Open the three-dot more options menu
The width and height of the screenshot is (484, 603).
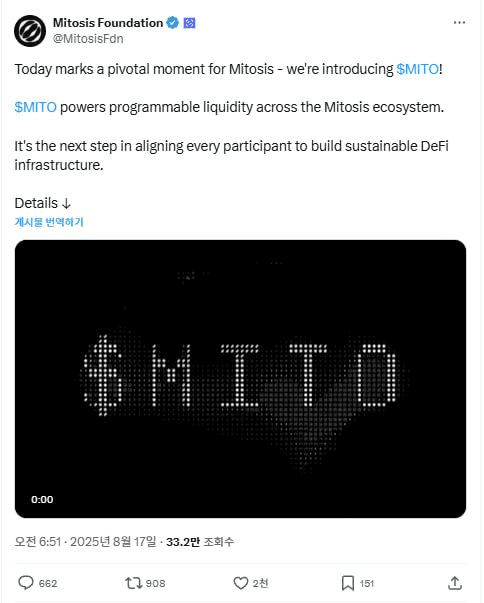[459, 23]
